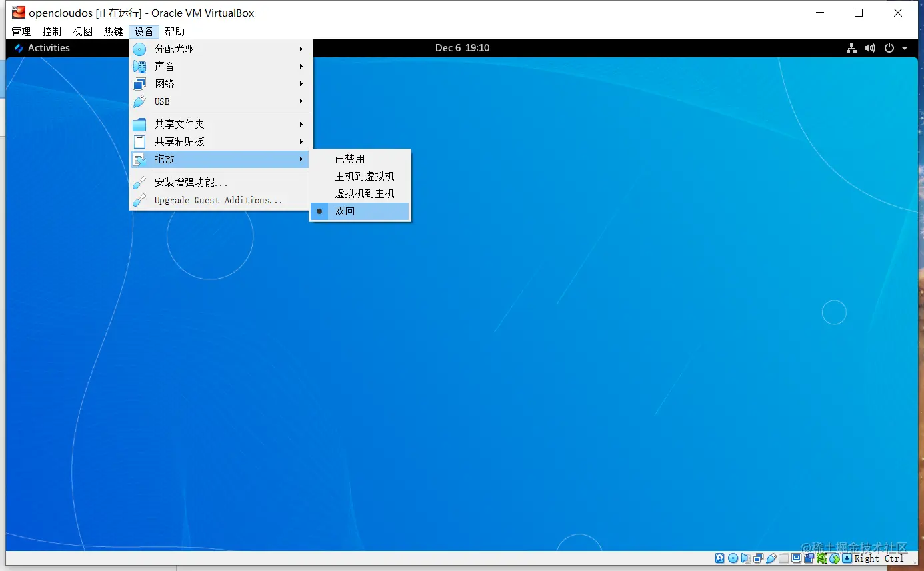Open the 帮助 menu
This screenshot has height=571, width=924.
click(x=175, y=31)
